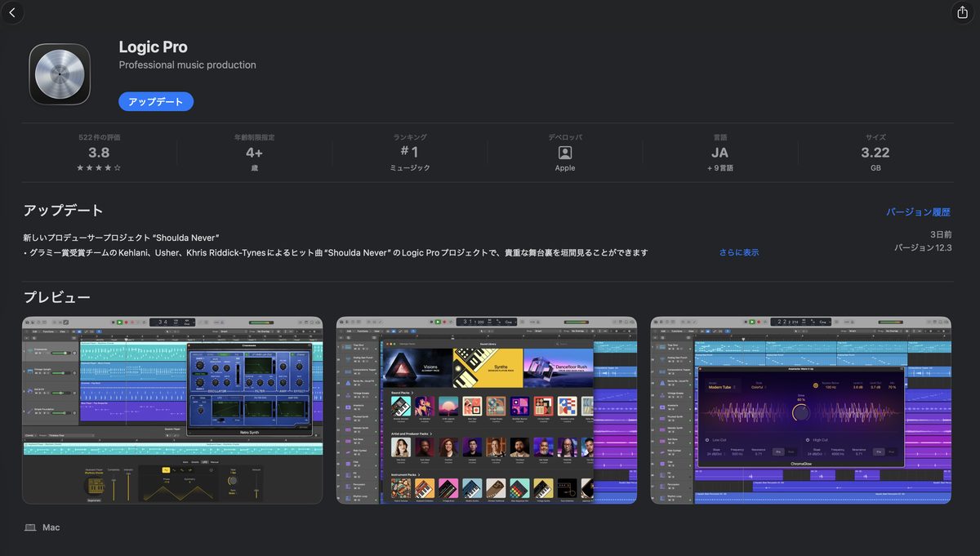Viewport: 980px width, 556px height.
Task: Click the 4+ age rating
Action: (254, 153)
